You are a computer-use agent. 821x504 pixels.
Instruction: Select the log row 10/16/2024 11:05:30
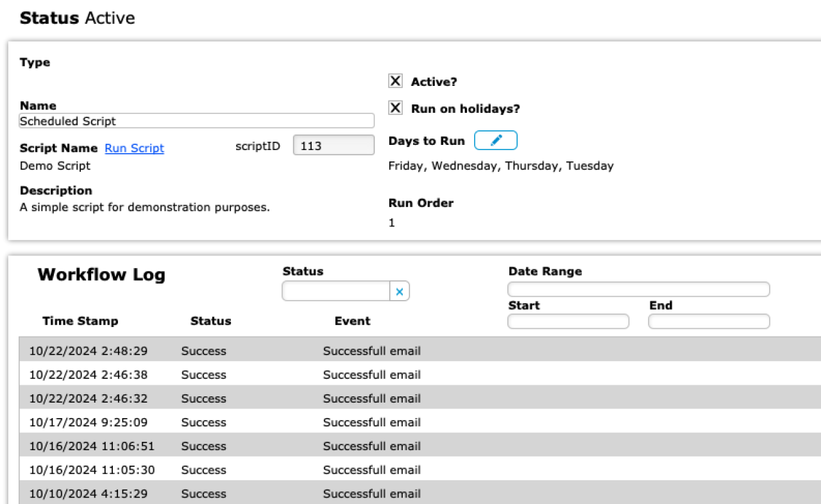point(420,469)
